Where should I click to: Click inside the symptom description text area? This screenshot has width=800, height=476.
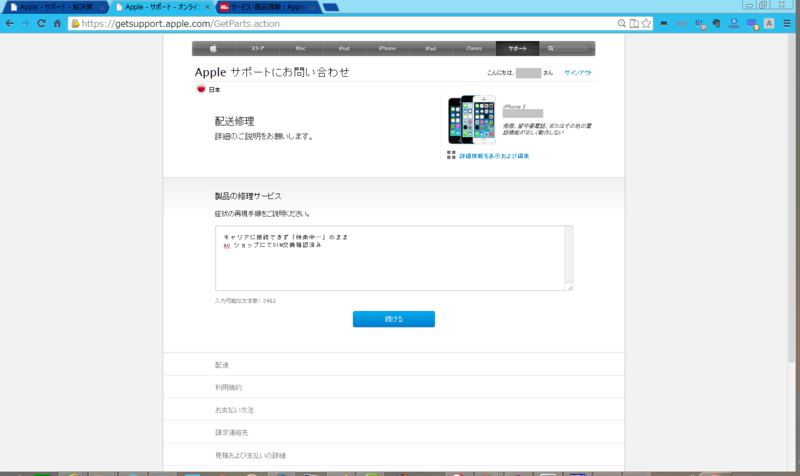(x=390, y=258)
